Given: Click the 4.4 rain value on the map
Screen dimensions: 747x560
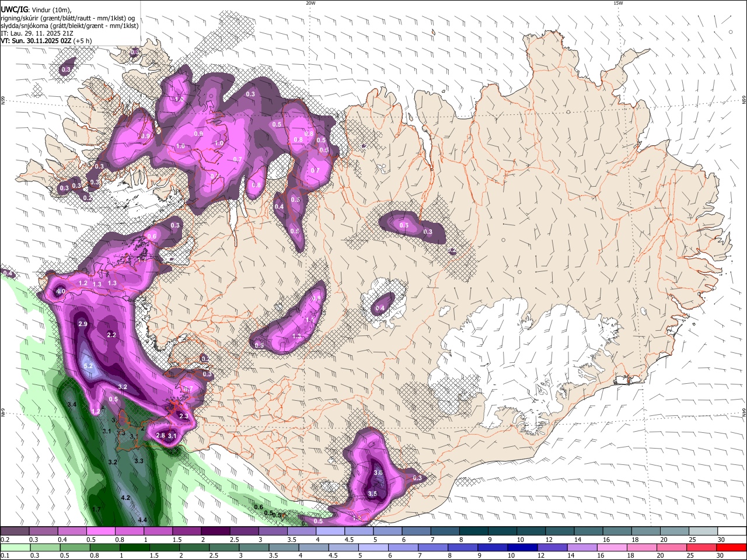Looking at the screenshot, I should pos(142,520).
